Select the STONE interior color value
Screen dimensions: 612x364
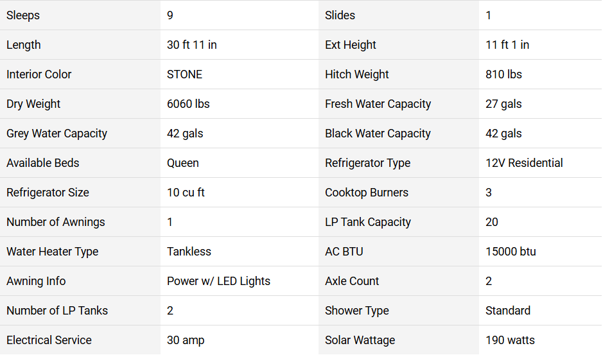coord(184,74)
